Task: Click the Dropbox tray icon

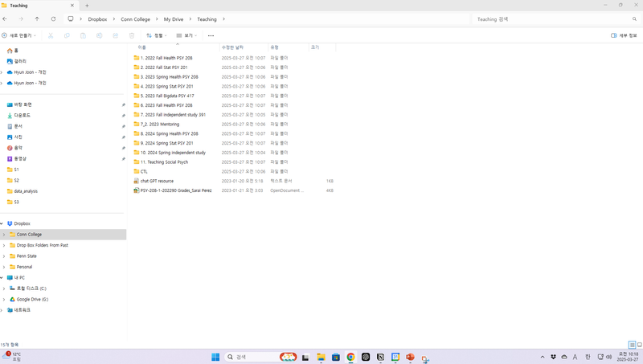Action: 554,357
